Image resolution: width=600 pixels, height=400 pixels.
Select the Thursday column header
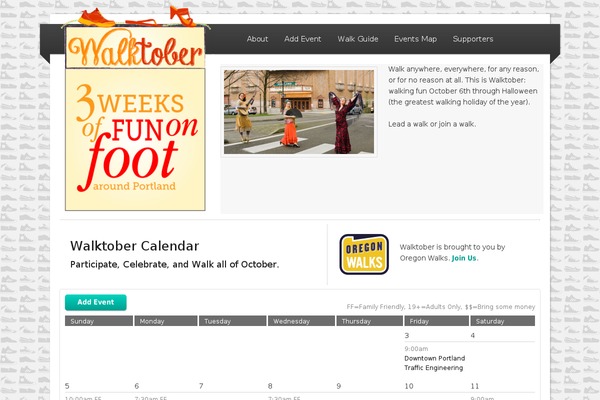point(369,321)
